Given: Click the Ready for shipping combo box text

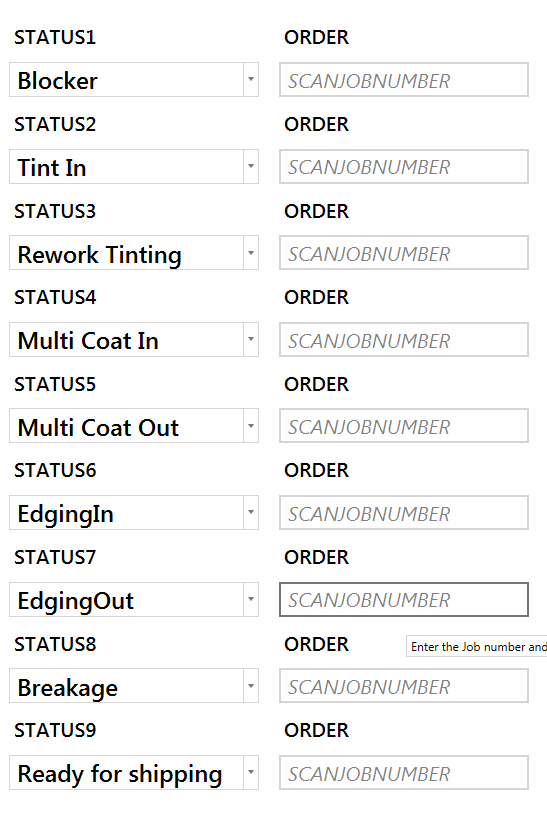Looking at the screenshot, I should tap(120, 775).
